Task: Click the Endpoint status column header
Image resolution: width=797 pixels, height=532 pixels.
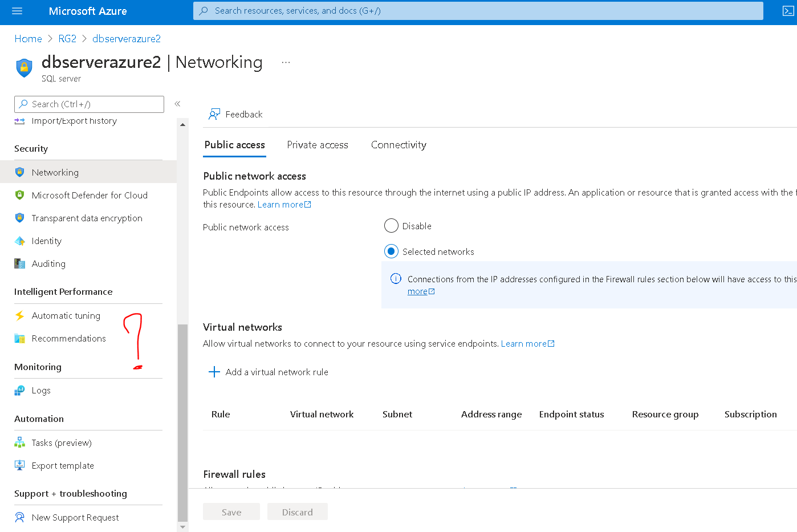Action: point(571,415)
